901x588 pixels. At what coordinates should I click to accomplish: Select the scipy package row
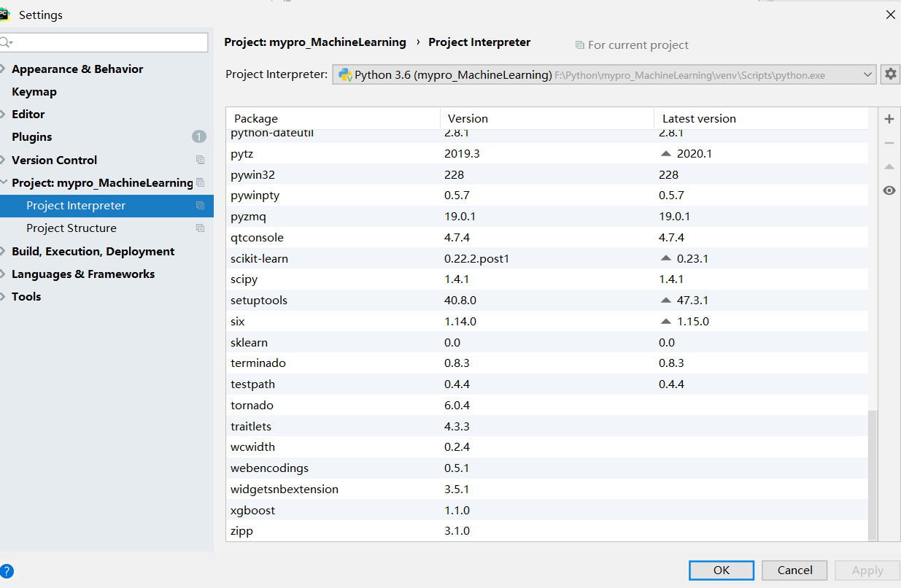click(547, 279)
